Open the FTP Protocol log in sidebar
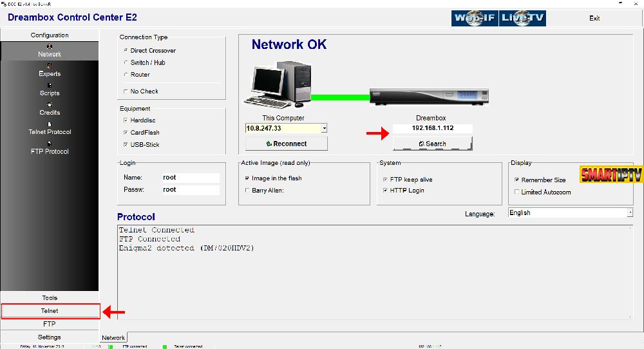Screen dimensions: 644x349 tap(50, 148)
